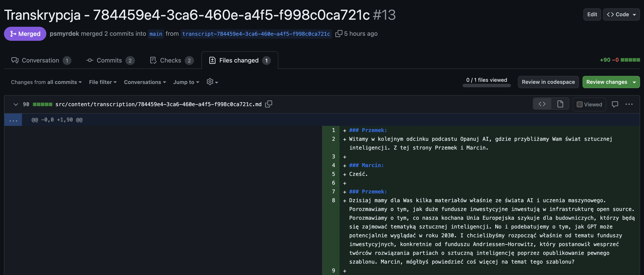Copy the head branch name icon
This screenshot has width=644, height=275.
(x=338, y=33)
